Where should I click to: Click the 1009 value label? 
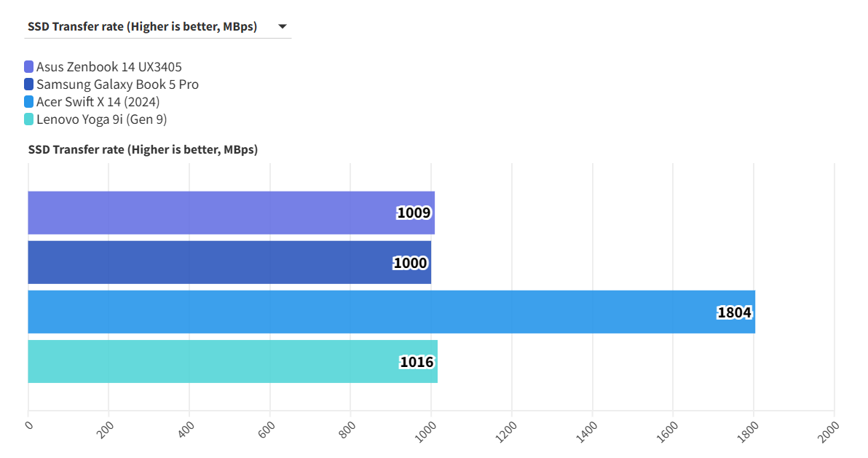pyautogui.click(x=414, y=213)
